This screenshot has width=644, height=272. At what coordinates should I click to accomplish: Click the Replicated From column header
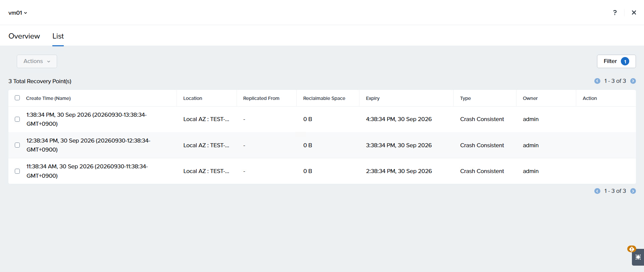tap(261, 98)
